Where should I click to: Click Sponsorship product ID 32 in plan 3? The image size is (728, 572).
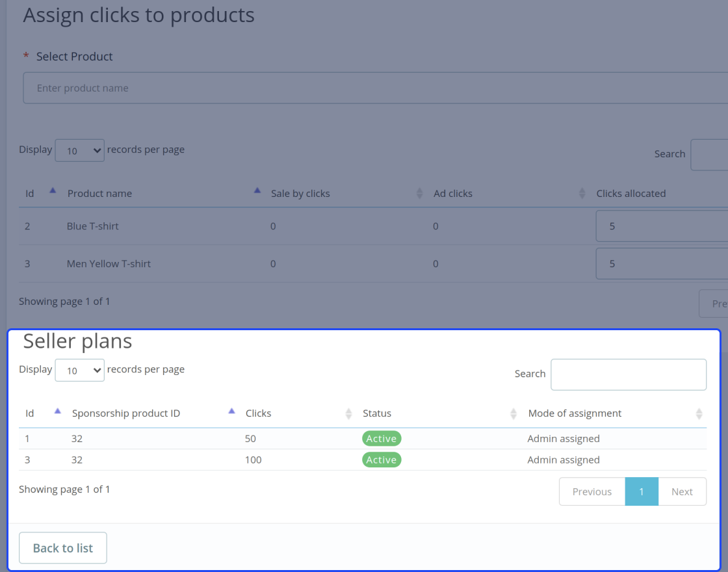77,460
